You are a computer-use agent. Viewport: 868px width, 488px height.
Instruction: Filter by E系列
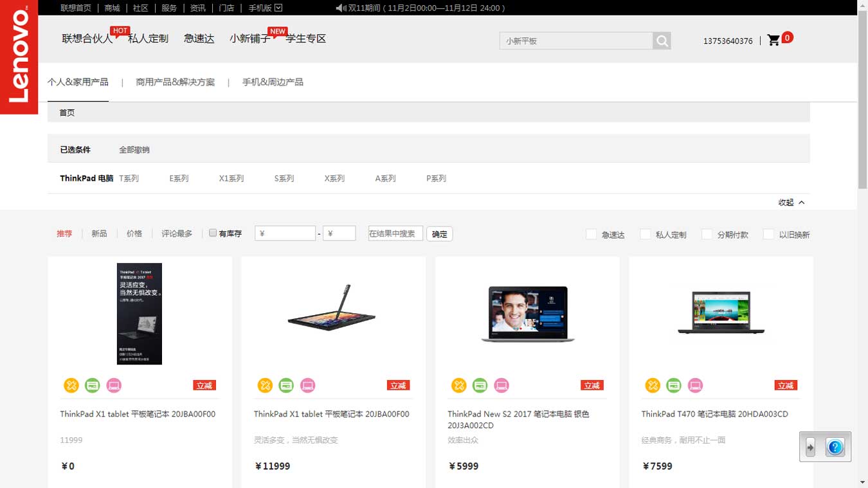coord(179,178)
